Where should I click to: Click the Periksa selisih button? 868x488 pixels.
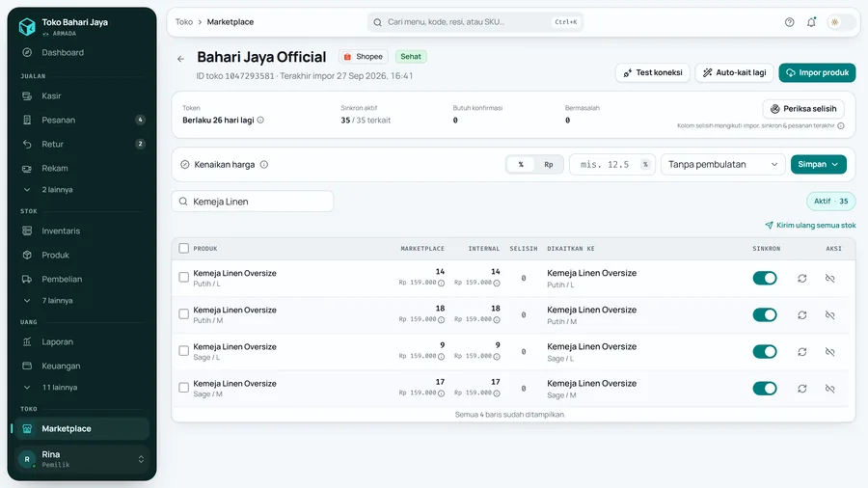pyautogui.click(x=803, y=109)
